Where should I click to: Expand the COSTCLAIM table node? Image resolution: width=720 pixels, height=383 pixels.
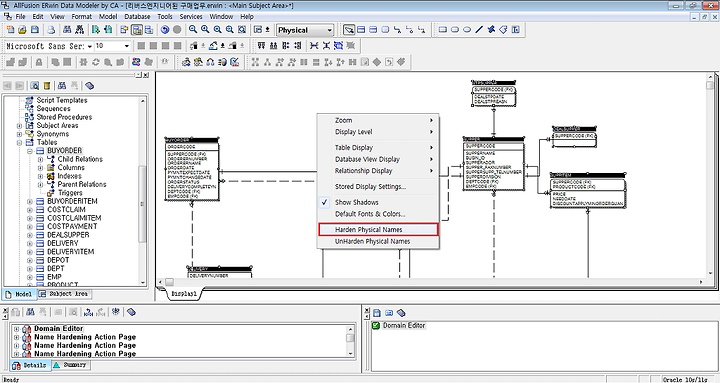pos(30,209)
